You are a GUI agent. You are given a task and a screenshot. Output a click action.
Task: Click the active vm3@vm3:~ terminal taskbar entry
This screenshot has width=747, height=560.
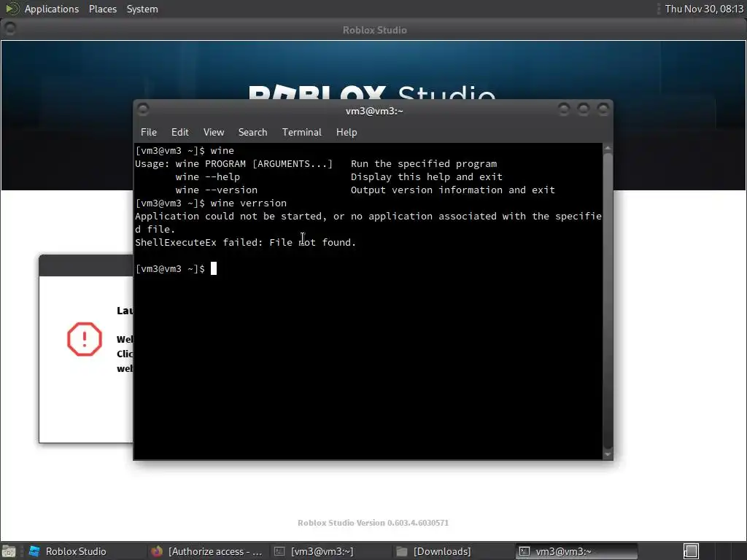[576, 551]
